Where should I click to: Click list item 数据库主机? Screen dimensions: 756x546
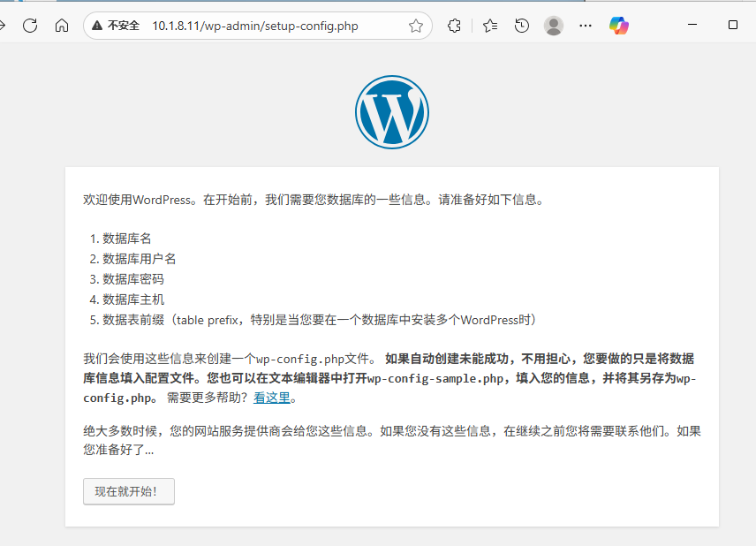point(133,300)
